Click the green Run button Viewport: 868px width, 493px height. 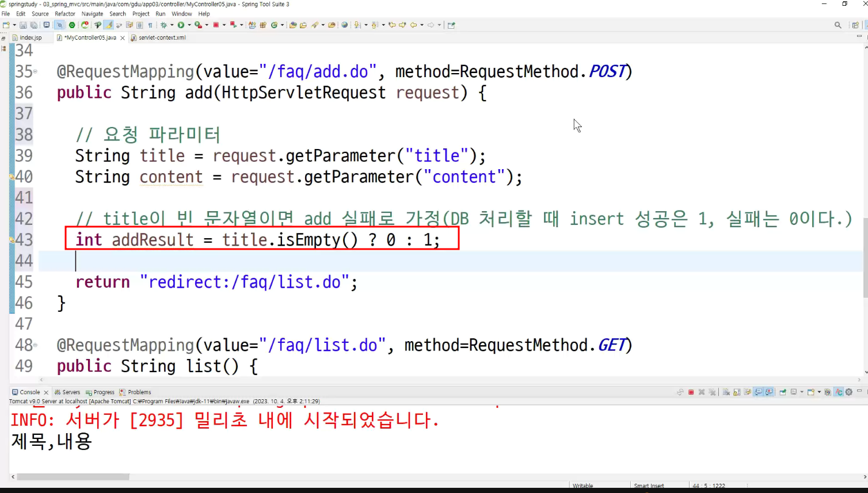(x=181, y=25)
